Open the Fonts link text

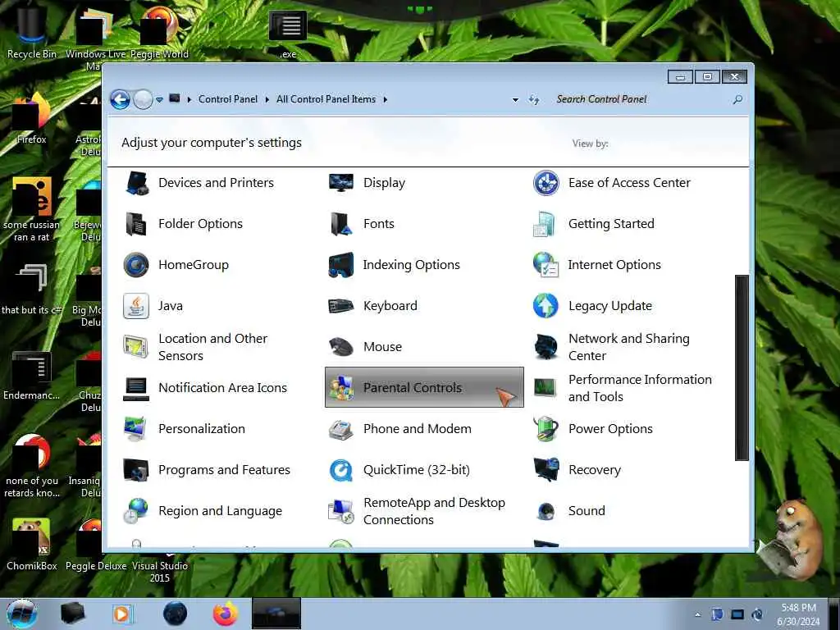click(x=379, y=224)
